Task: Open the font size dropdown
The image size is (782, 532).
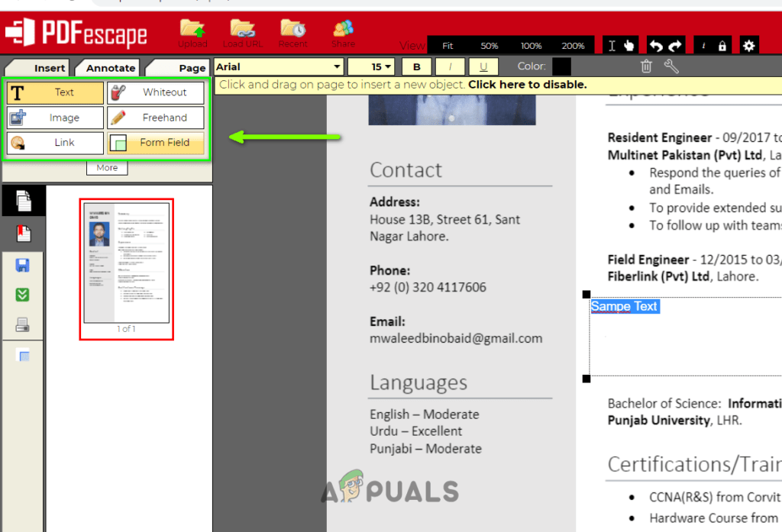Action: coord(372,66)
